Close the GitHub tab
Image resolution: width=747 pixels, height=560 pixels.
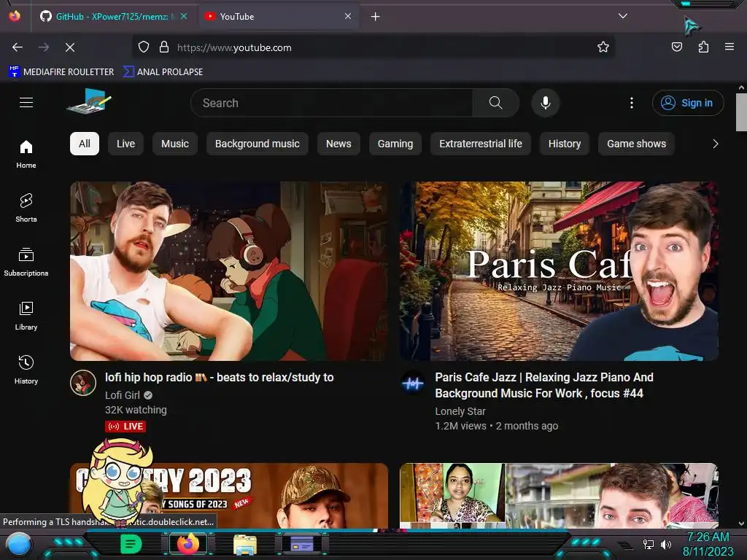click(x=184, y=16)
